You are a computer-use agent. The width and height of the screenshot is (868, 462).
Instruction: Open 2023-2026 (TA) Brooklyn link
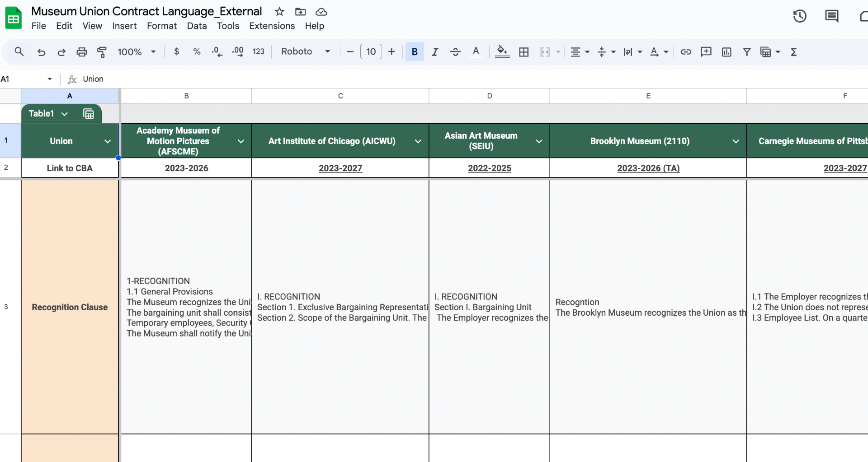[648, 168]
